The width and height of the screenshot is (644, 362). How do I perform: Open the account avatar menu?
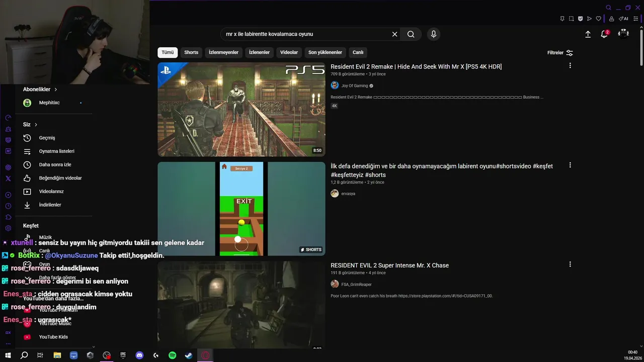pos(623,34)
